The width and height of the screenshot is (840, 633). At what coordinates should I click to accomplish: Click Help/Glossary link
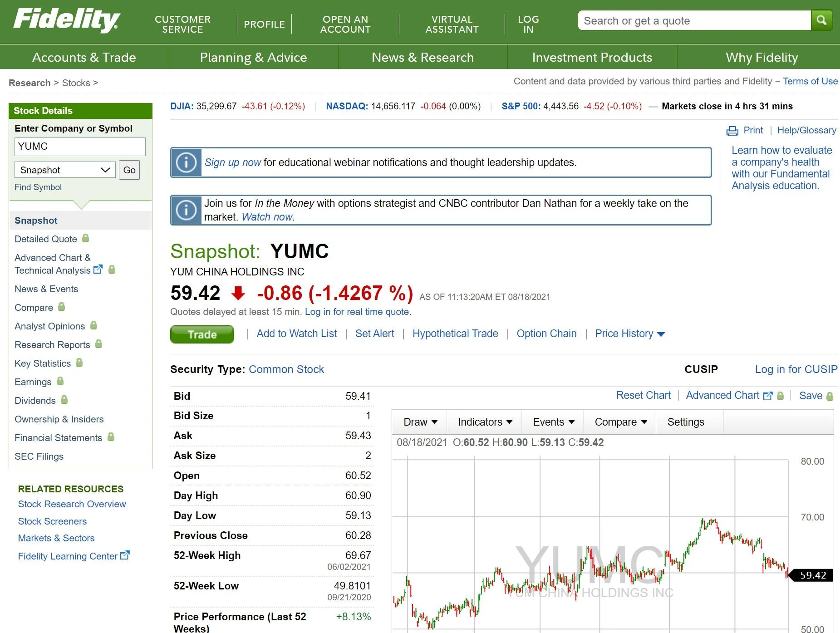(806, 130)
